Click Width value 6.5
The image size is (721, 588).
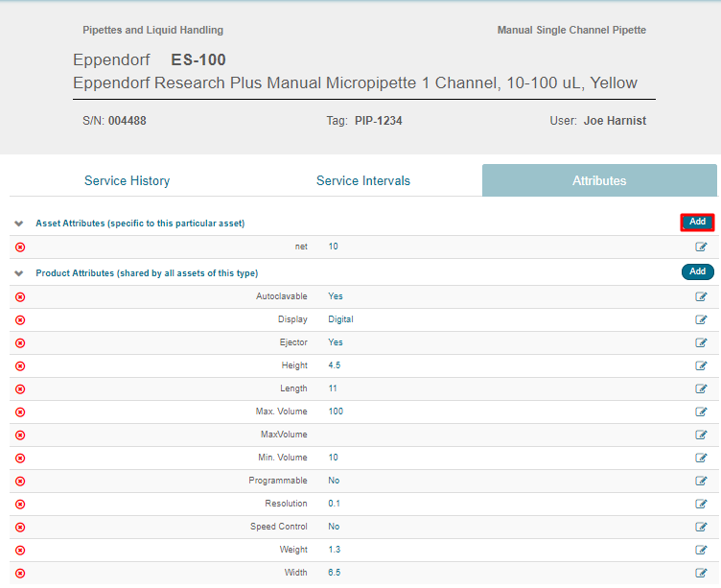coord(335,573)
